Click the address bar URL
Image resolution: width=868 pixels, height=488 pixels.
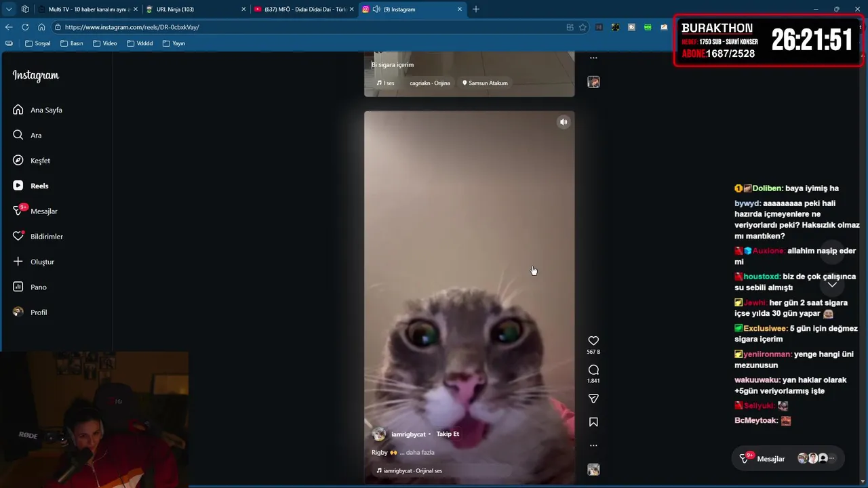(x=132, y=27)
